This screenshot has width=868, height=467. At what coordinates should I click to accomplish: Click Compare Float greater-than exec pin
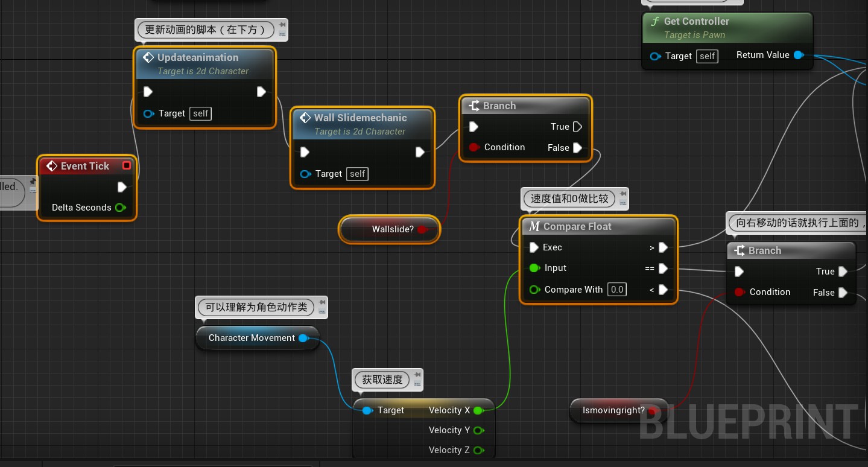[x=663, y=247]
